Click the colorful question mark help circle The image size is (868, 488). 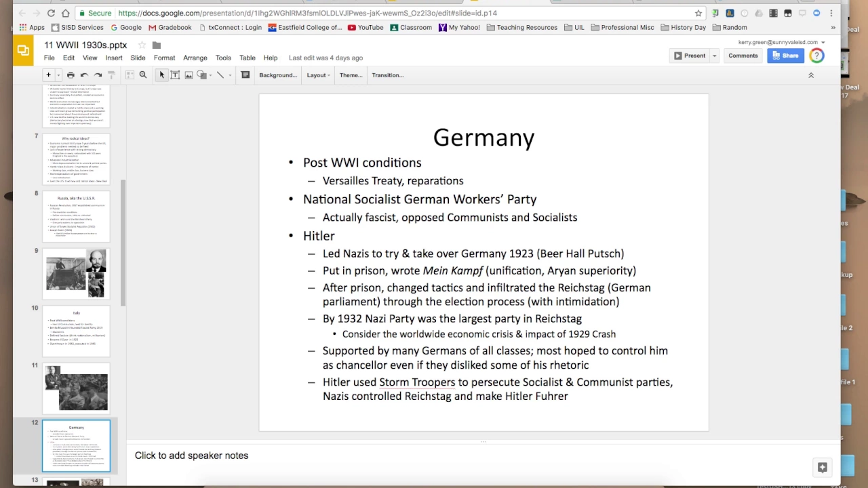(x=816, y=56)
